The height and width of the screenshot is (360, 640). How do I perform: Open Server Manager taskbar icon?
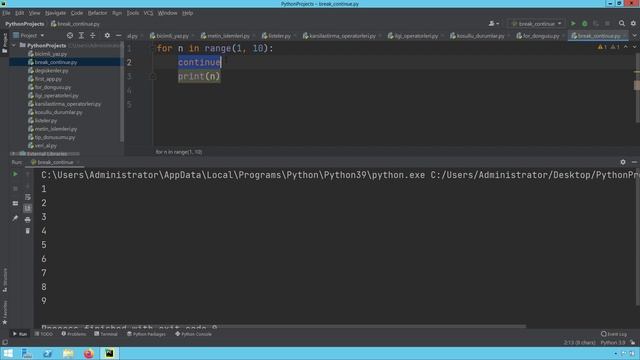(x=27, y=353)
